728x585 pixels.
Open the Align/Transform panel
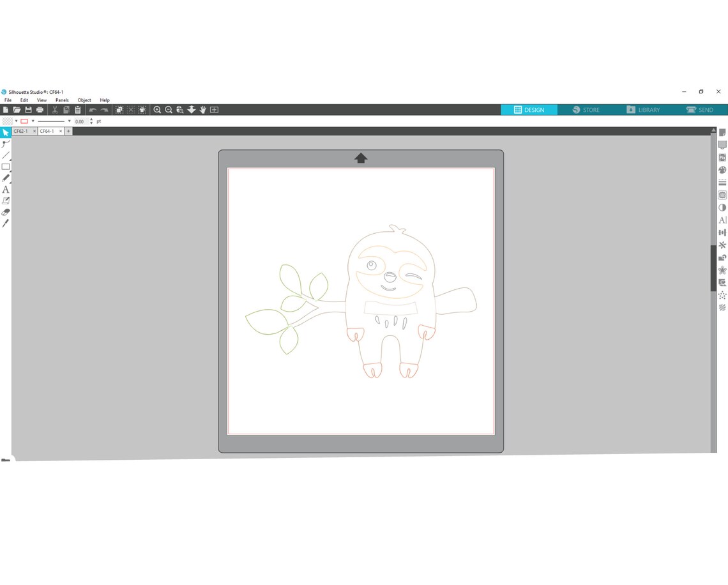click(x=722, y=232)
